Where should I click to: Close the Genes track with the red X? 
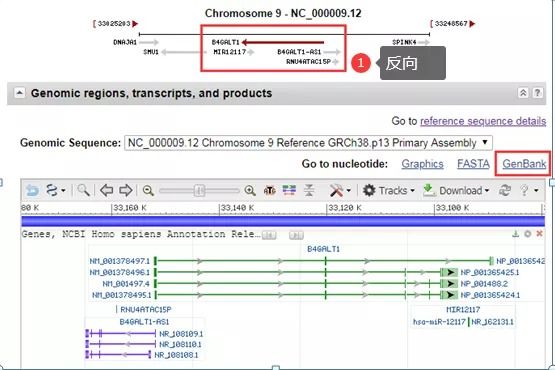coord(539,233)
